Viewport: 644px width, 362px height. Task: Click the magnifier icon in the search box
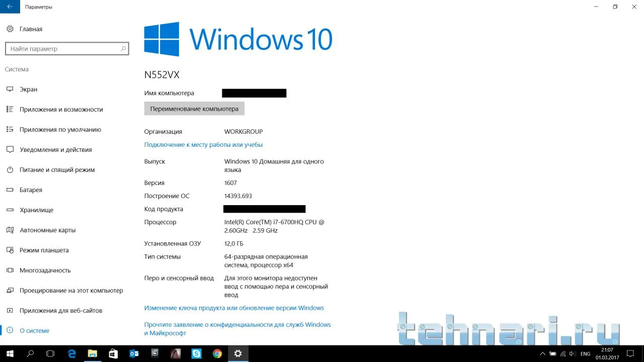123,49
